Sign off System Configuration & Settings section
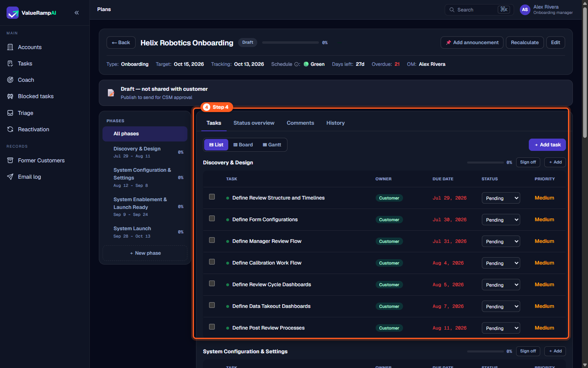Viewport: 588px width, 368px height. pyautogui.click(x=528, y=351)
